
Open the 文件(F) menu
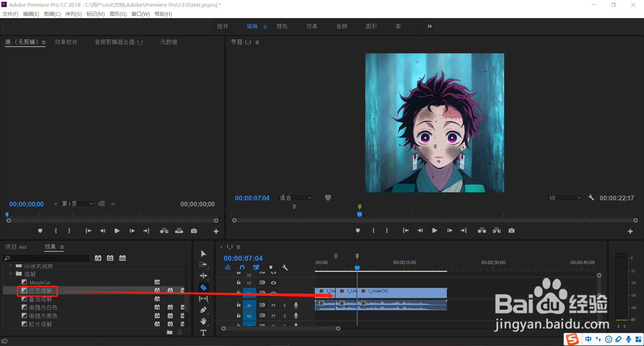point(10,14)
